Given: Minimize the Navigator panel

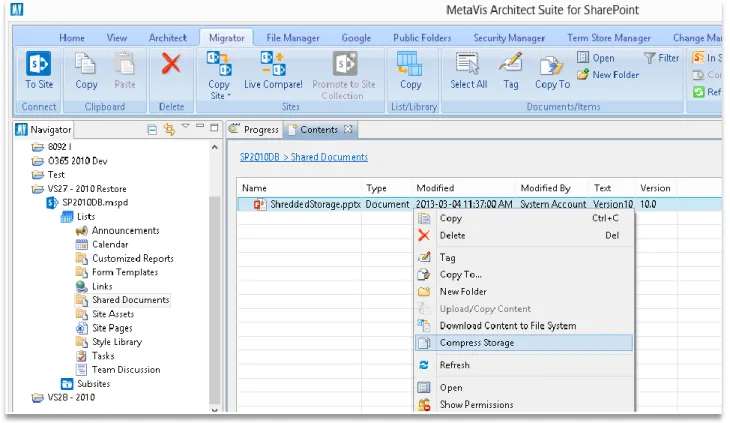Looking at the screenshot, I should [200, 126].
